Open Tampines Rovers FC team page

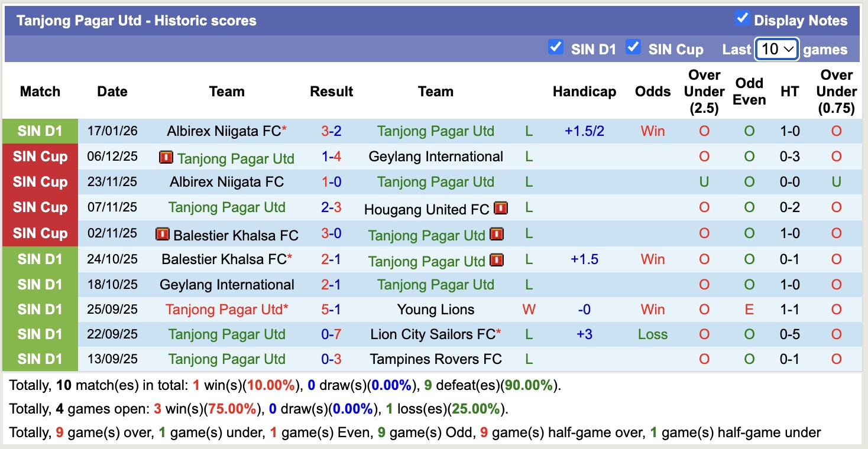(436, 359)
